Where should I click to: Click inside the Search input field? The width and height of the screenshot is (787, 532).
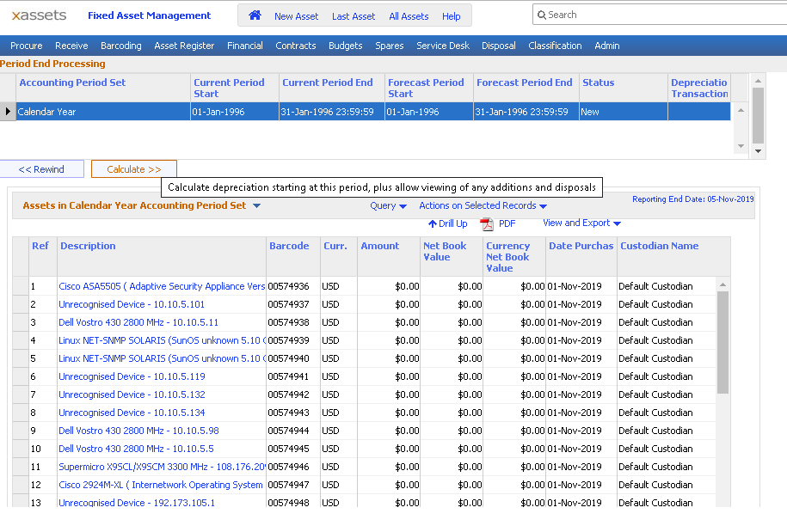(662, 15)
